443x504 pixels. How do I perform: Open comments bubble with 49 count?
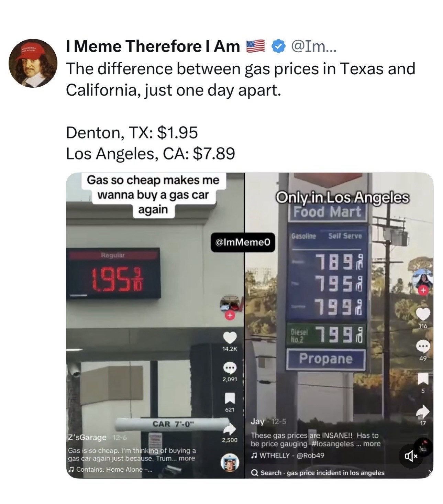pos(423,346)
